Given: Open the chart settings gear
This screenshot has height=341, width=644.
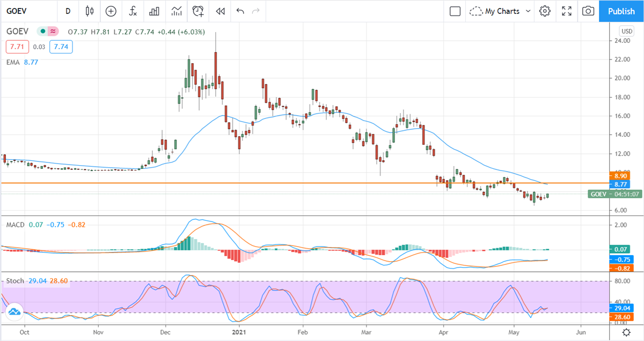Looking at the screenshot, I should coord(545,11).
